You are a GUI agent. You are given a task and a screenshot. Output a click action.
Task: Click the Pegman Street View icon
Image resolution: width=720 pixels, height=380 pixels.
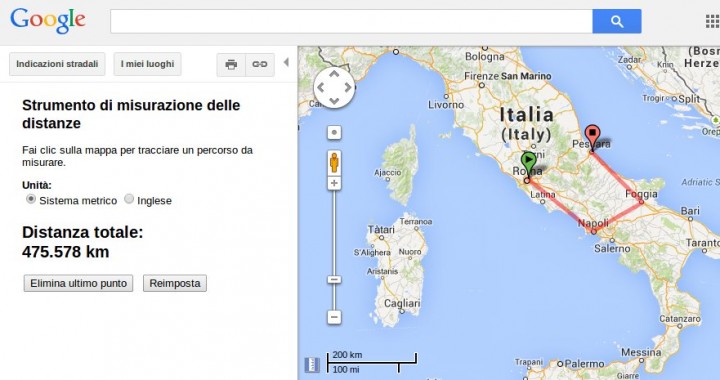[334, 162]
